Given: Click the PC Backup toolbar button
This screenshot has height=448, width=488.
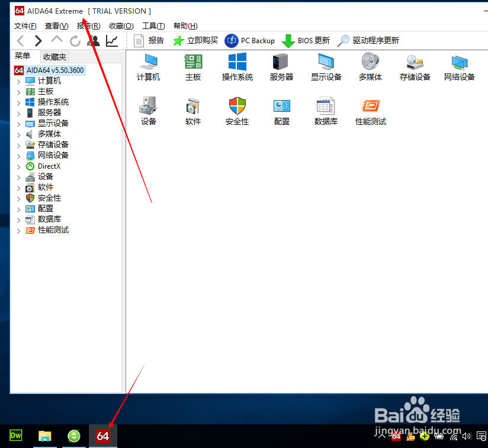Looking at the screenshot, I should (x=250, y=41).
